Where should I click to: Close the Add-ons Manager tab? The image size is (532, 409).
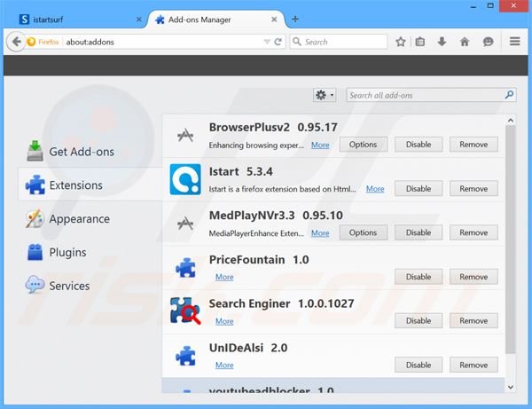click(274, 20)
